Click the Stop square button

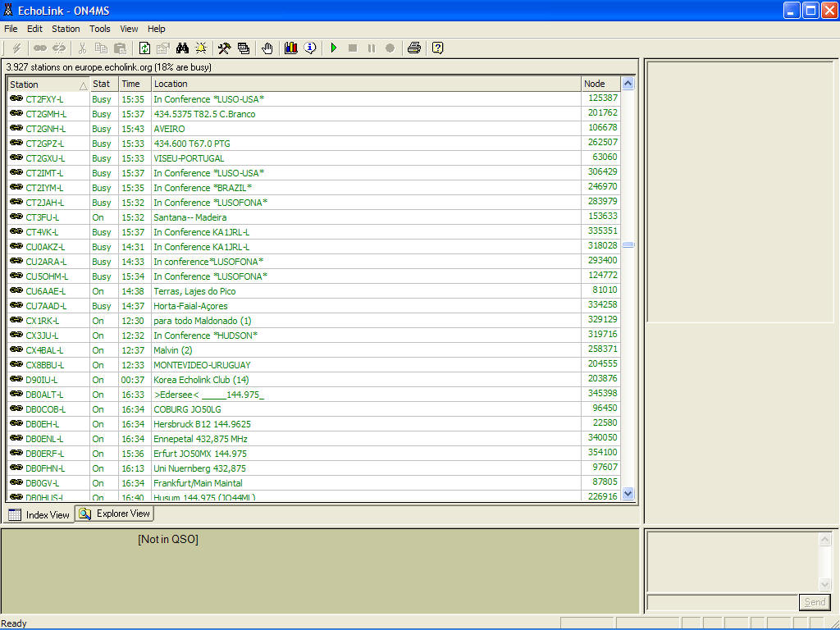pos(353,48)
